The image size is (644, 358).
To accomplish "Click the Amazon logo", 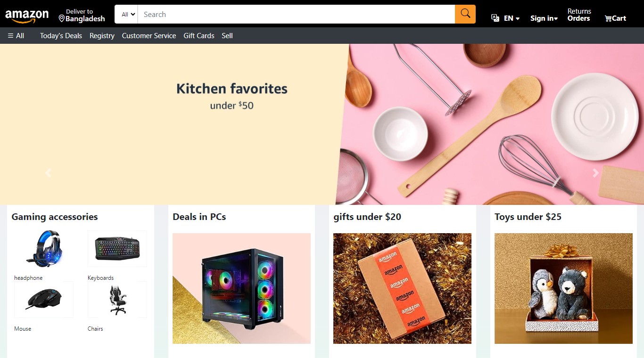I will coord(27,16).
